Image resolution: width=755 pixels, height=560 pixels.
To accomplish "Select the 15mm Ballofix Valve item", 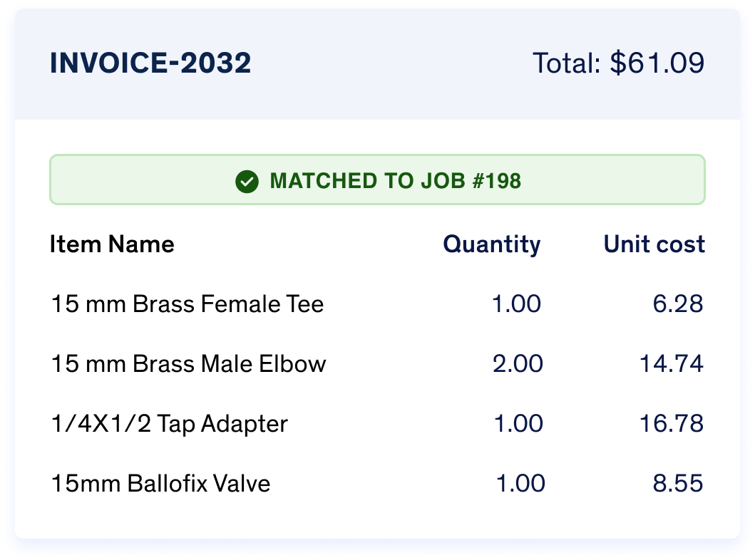I will tap(161, 484).
